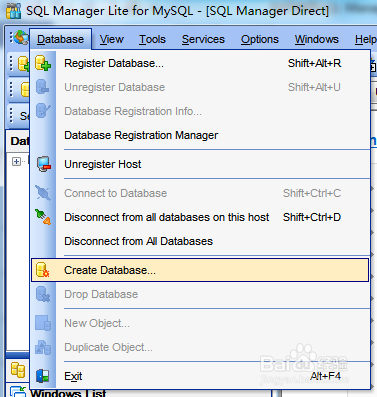Click the Drop Database icon
377x397 pixels.
tap(43, 294)
